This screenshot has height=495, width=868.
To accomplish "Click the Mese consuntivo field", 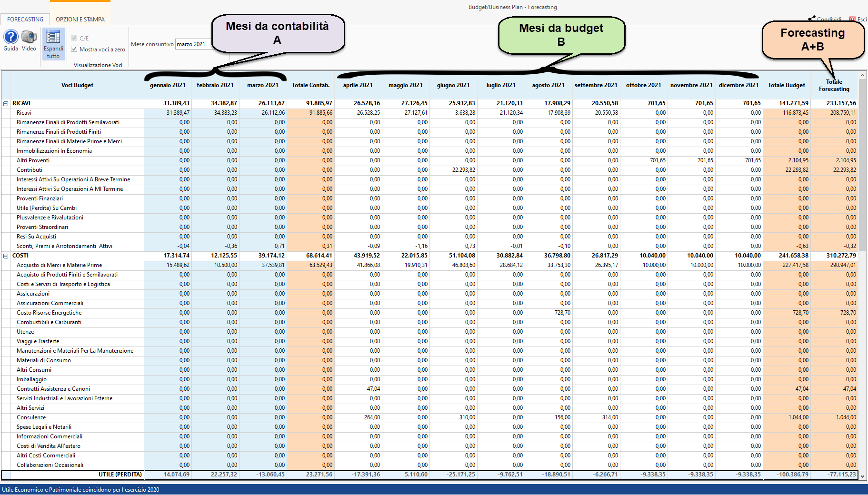I will tap(193, 44).
